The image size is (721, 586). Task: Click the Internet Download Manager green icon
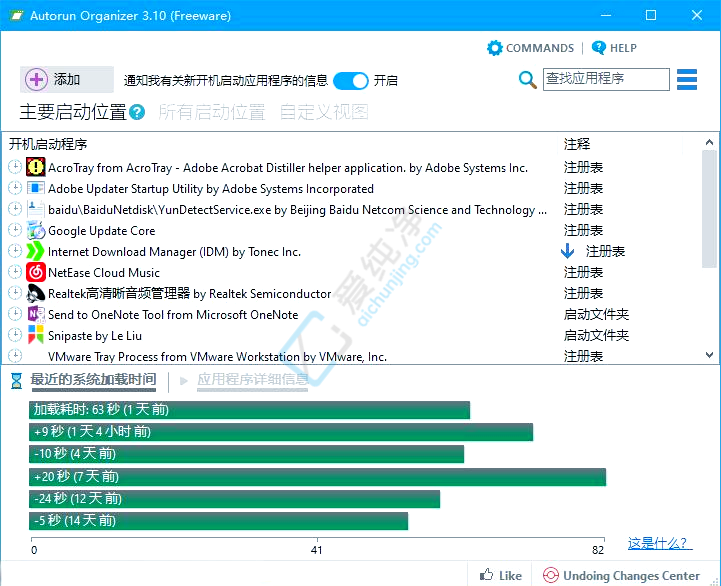click(x=35, y=251)
